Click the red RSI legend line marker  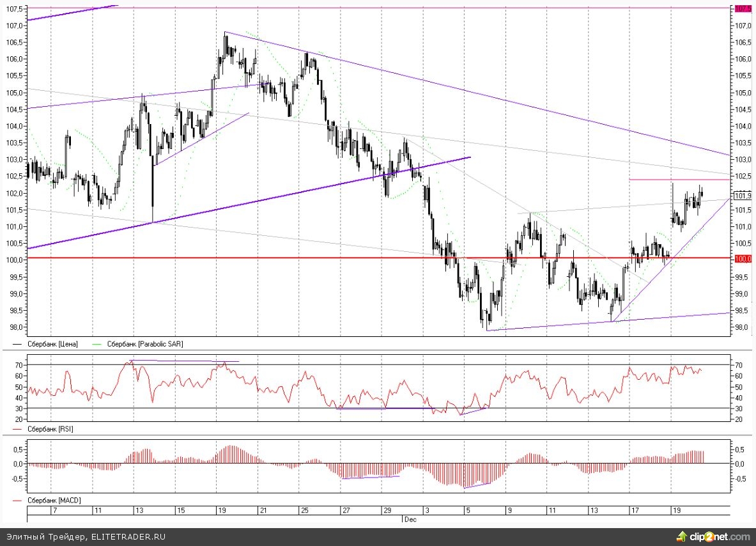(16, 429)
